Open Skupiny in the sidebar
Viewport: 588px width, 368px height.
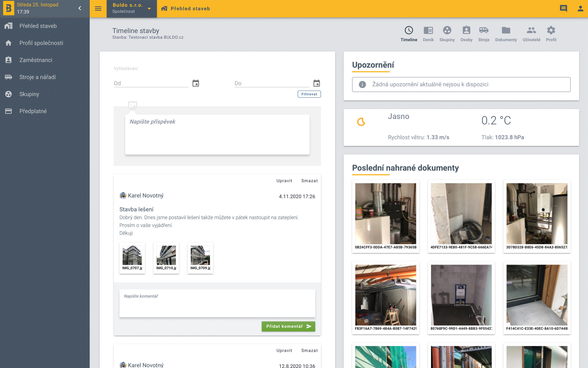45,94
